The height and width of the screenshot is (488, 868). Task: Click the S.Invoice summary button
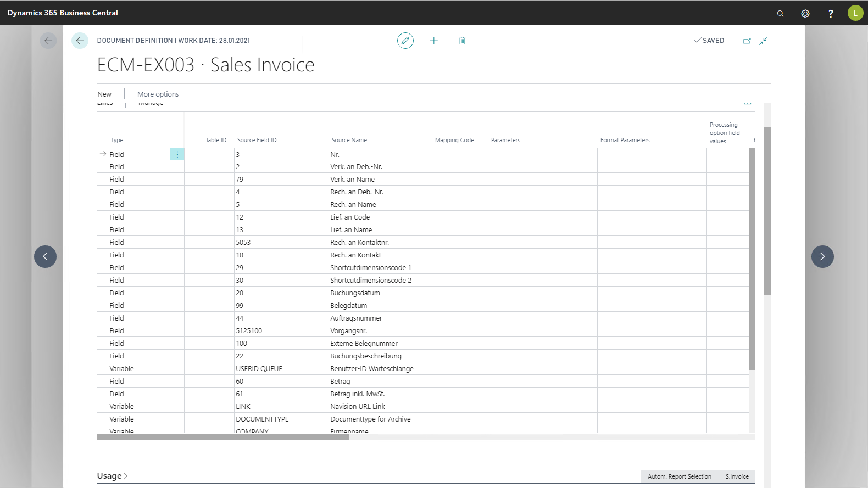tap(737, 476)
